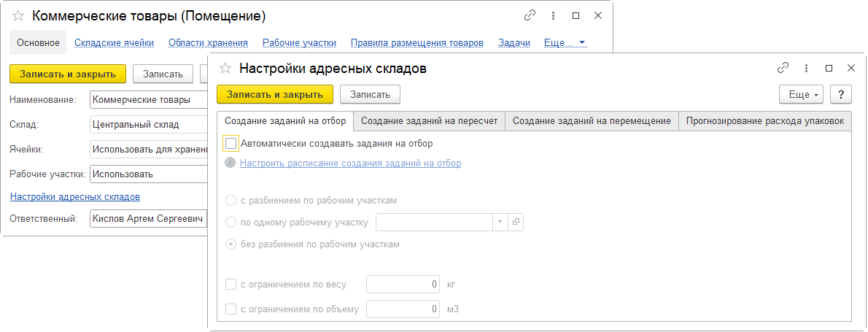This screenshot has height=332, width=868.
Task: Open the Еще dropdown button in settings dialog
Action: click(x=802, y=94)
